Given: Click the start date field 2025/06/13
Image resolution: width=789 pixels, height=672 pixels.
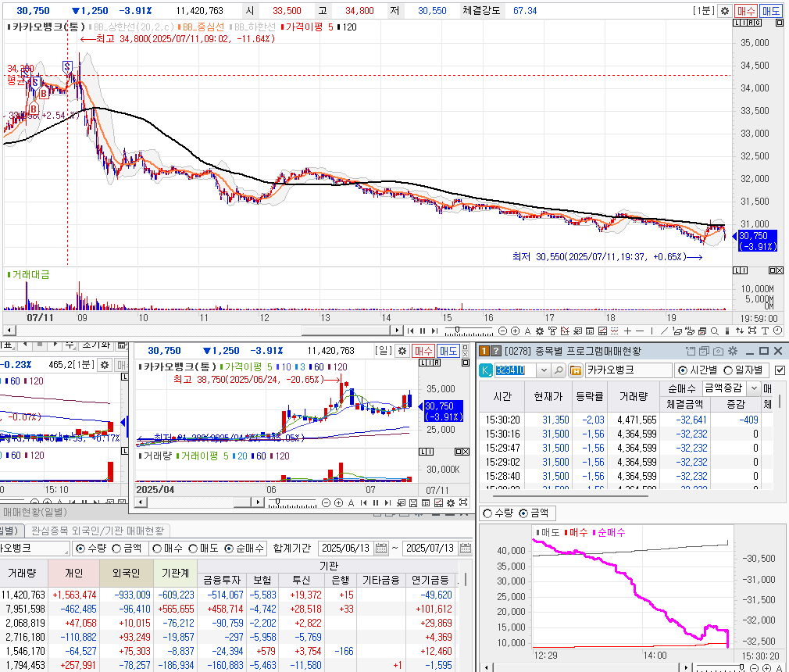Looking at the screenshot, I should pos(346,549).
